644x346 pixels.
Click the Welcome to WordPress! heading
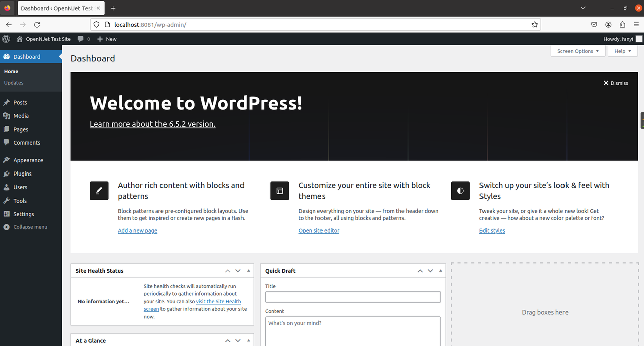[196, 103]
